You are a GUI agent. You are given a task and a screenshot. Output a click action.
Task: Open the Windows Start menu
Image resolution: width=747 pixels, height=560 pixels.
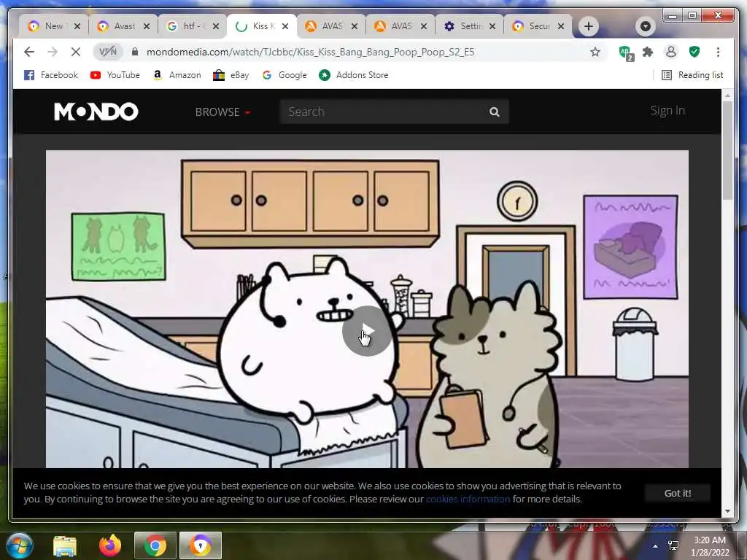pos(20,545)
